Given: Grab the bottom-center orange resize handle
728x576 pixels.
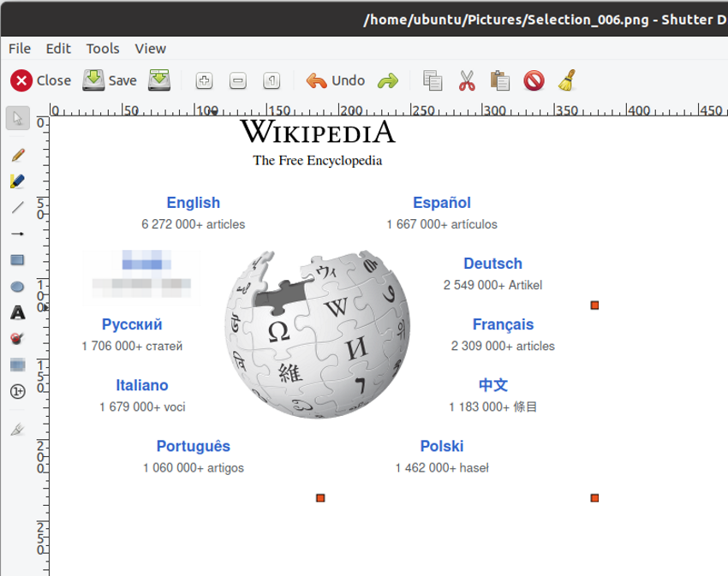Looking at the screenshot, I should click(x=320, y=498).
